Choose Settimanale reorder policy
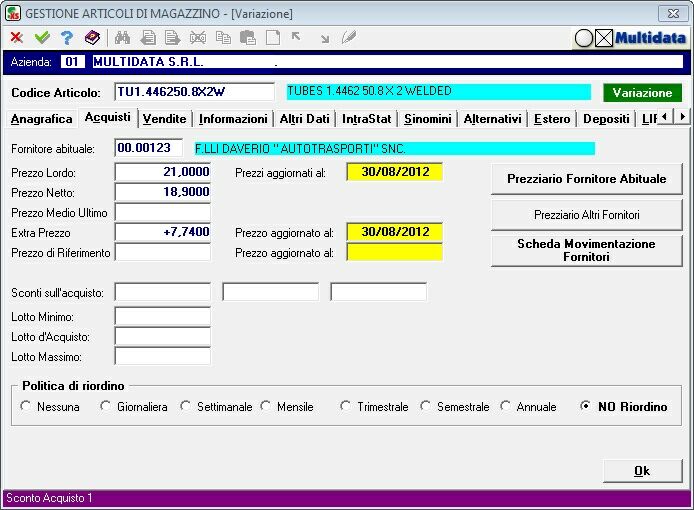This screenshot has width=694, height=510. click(185, 406)
